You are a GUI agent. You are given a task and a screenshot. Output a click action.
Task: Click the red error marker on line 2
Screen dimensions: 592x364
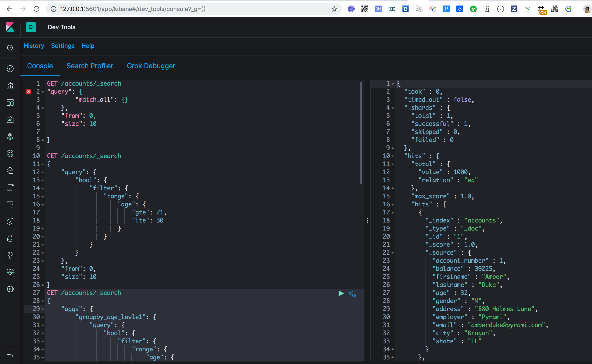[x=29, y=92]
